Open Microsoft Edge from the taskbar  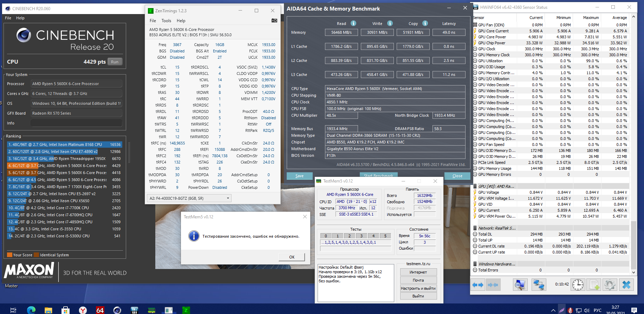(x=31, y=310)
